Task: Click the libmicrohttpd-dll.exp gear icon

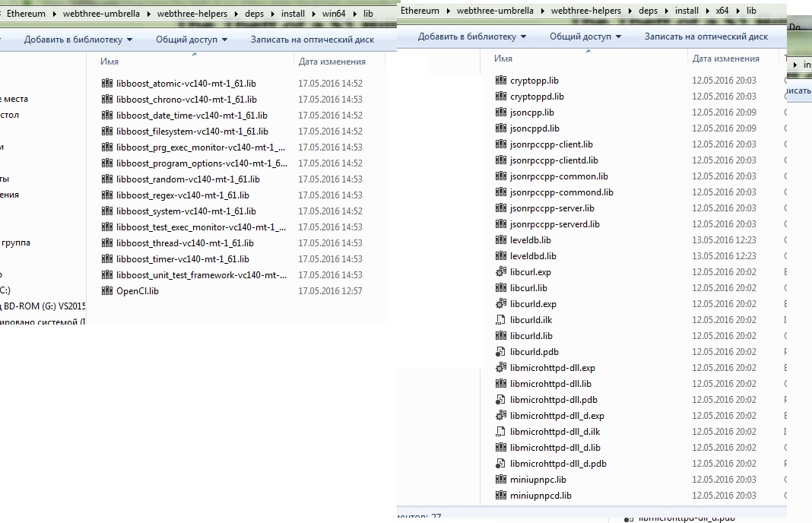Action: coord(501,368)
